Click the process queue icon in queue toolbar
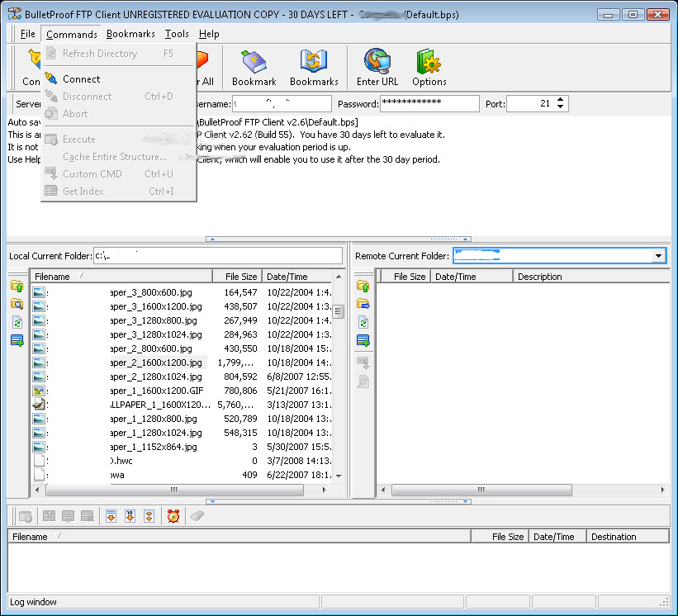 coord(26,516)
